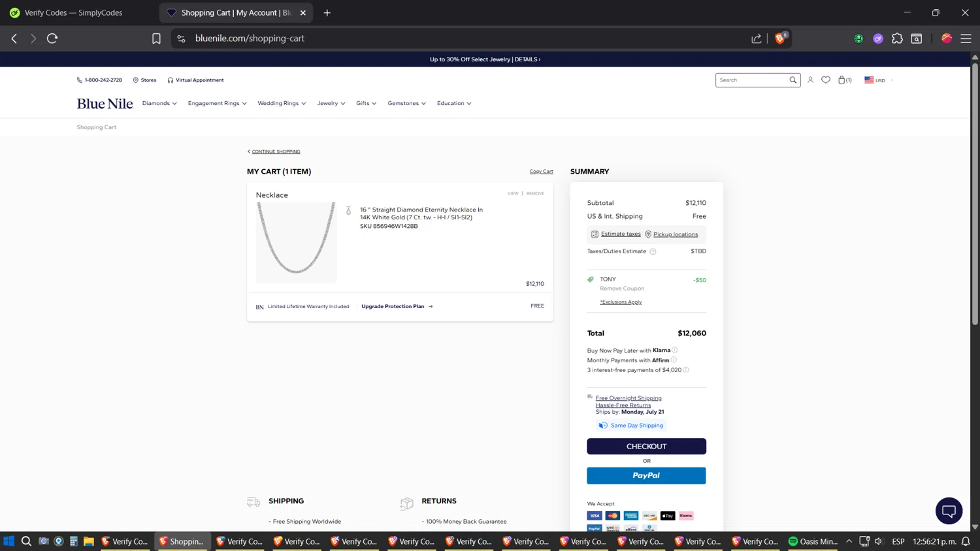The image size is (980, 551).
Task: Click View link on necklace item
Action: click(x=513, y=193)
